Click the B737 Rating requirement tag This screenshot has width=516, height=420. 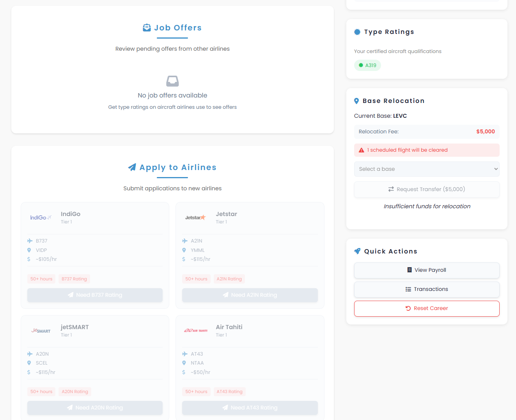[74, 279]
